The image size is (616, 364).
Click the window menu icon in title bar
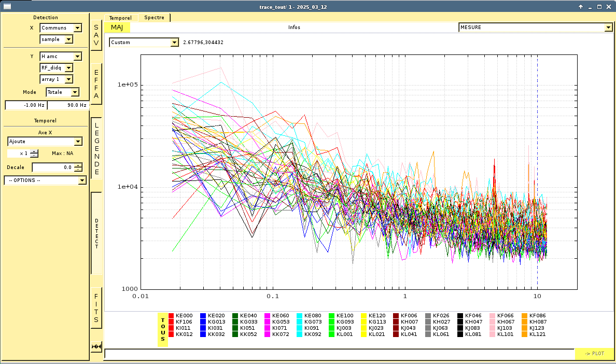pyautogui.click(x=7, y=7)
